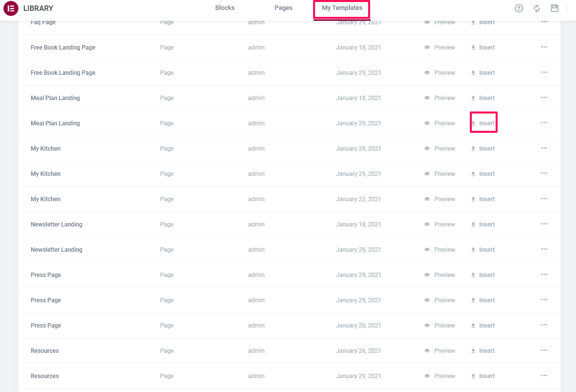Click the LIBRARY title text
This screenshot has width=576, height=392.
(x=38, y=8)
